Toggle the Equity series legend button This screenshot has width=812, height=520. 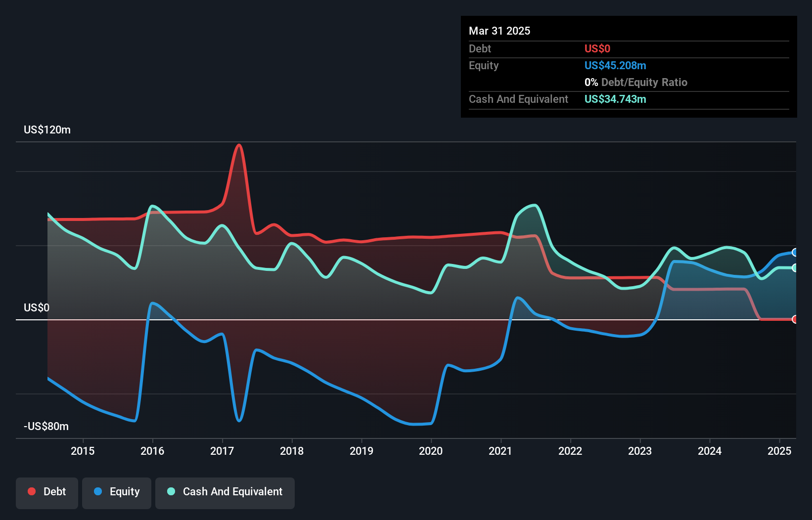pyautogui.click(x=117, y=493)
